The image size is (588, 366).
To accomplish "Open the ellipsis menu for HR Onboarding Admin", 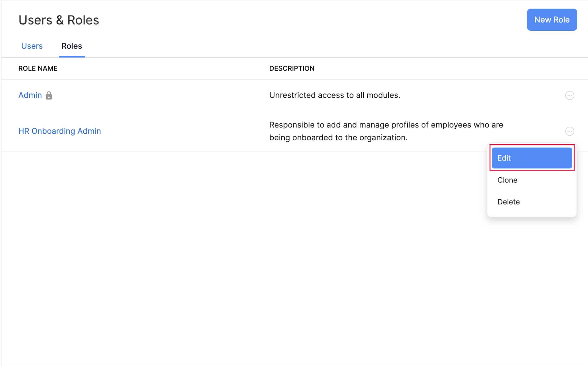I will click(x=570, y=131).
